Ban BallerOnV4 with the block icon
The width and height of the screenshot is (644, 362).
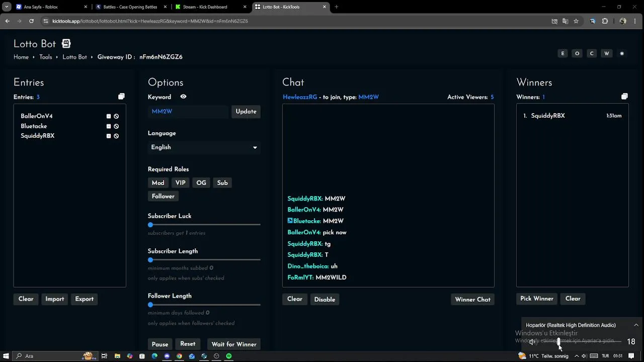click(116, 116)
